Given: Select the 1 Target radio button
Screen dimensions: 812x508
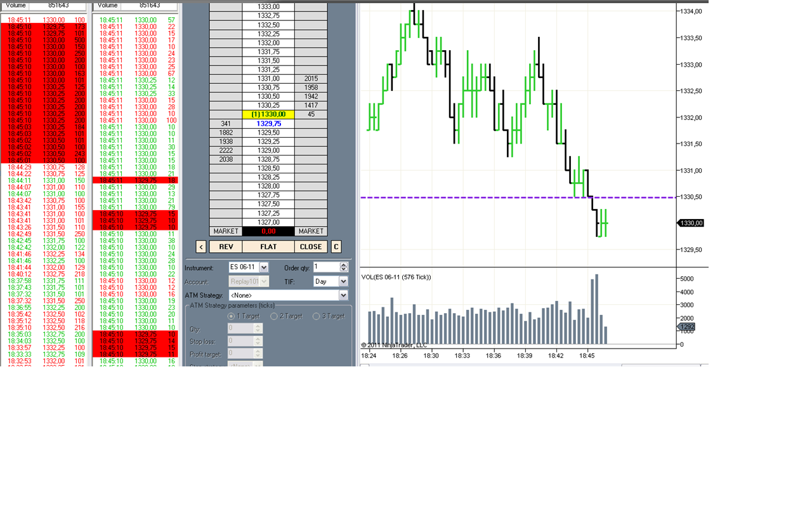Looking at the screenshot, I should tap(231, 316).
